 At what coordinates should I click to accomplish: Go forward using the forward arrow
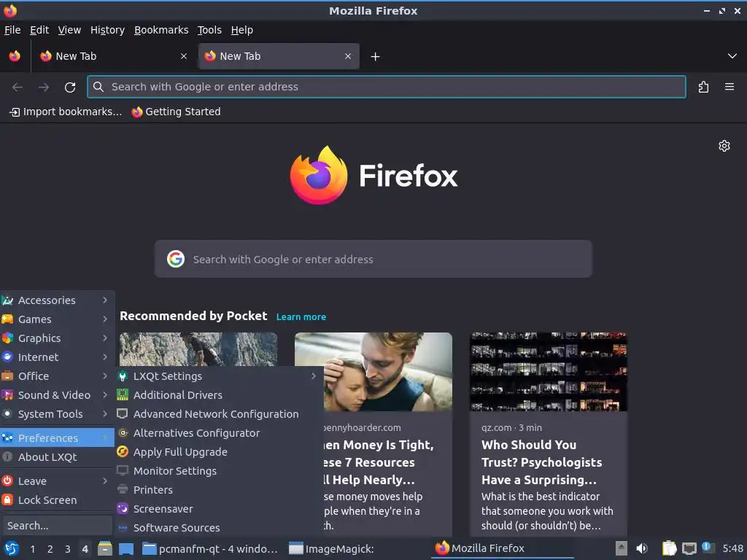click(44, 87)
